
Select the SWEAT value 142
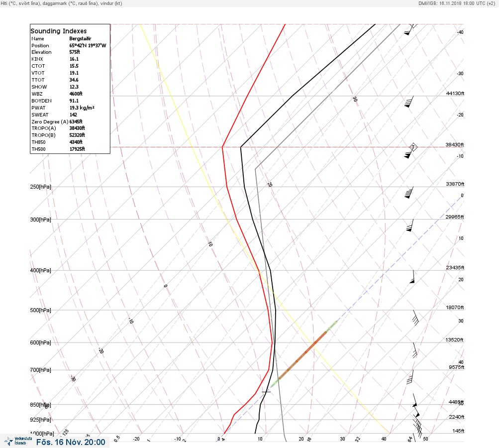[74, 114]
